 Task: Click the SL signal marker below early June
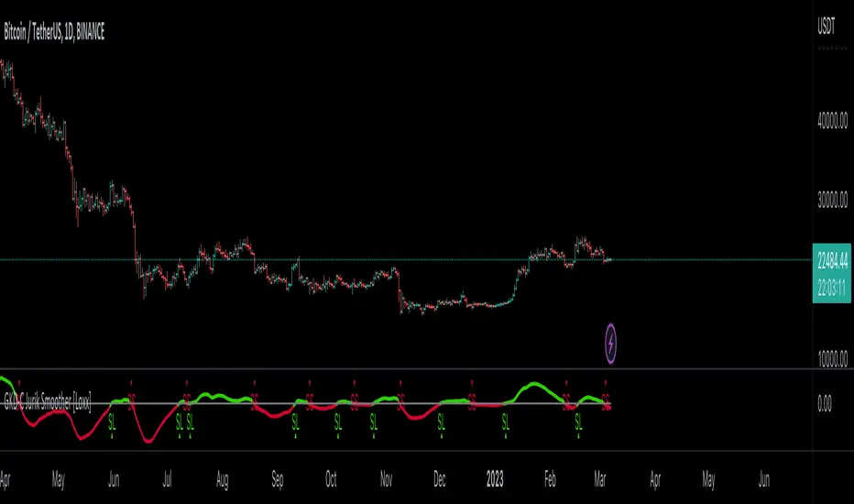tap(112, 422)
